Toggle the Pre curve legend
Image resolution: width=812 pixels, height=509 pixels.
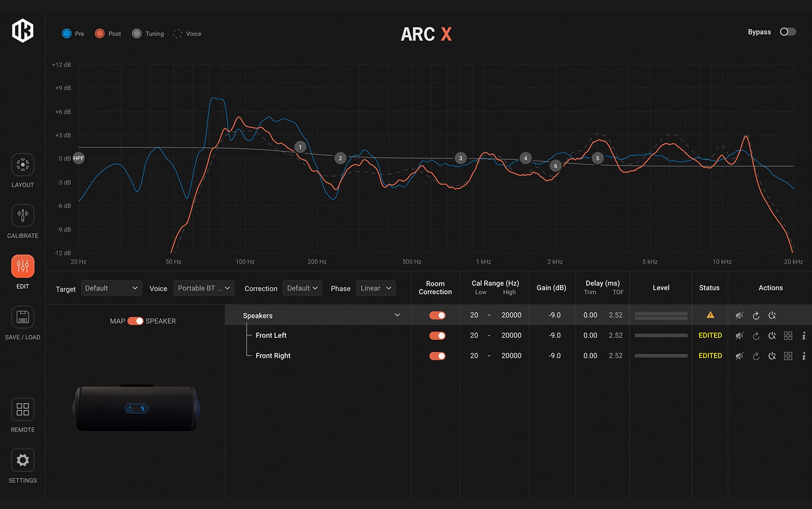67,33
